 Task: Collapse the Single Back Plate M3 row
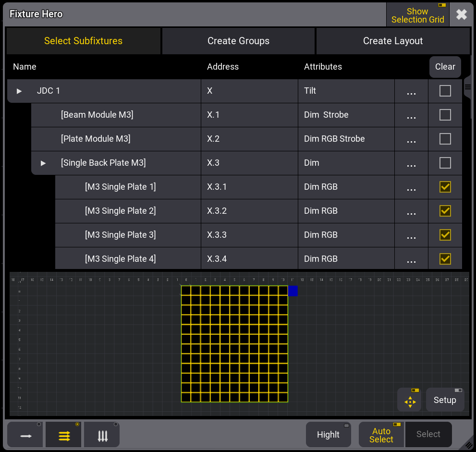tap(43, 163)
